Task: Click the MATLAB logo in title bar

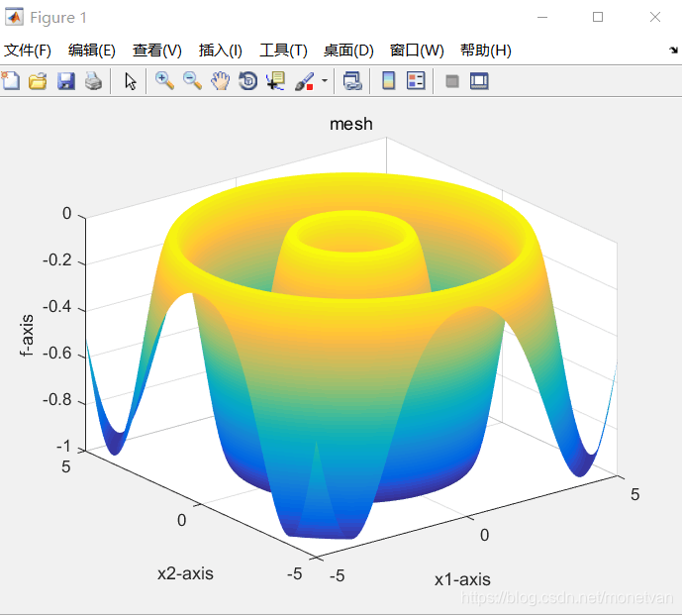Action: 14,18
